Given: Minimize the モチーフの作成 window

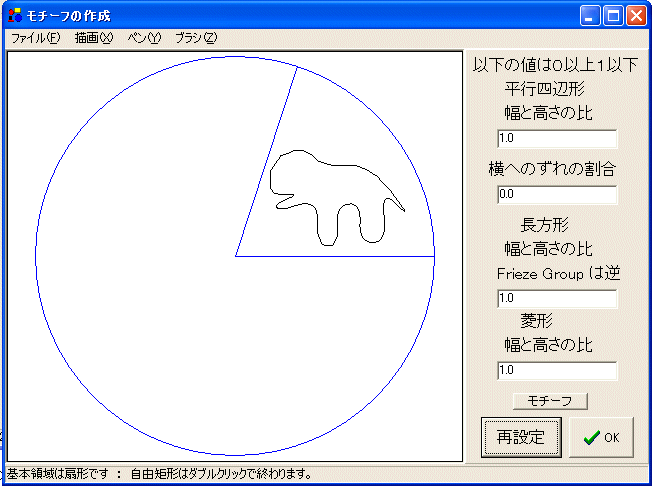Looking at the screenshot, I should (x=590, y=16).
